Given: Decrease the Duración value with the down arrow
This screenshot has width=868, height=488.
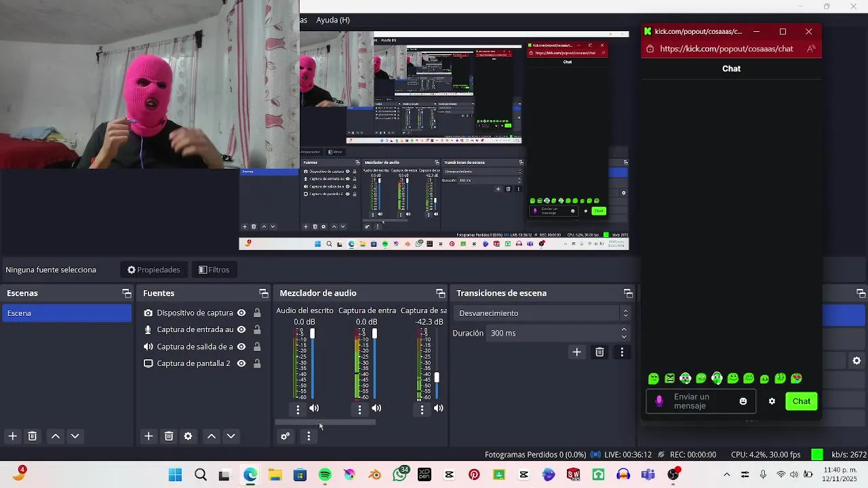Looking at the screenshot, I should [624, 337].
